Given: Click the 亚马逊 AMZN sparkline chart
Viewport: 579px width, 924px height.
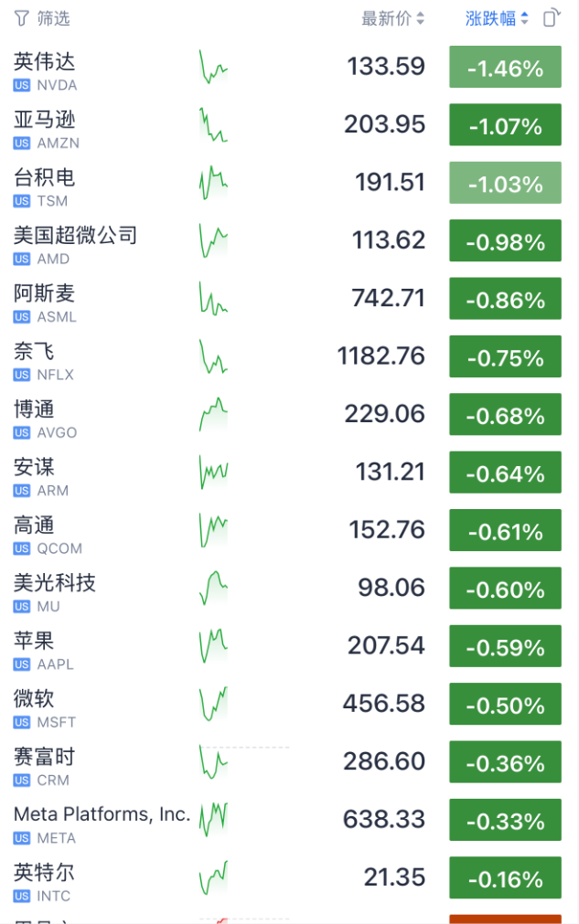Looking at the screenshot, I should 213,125.
